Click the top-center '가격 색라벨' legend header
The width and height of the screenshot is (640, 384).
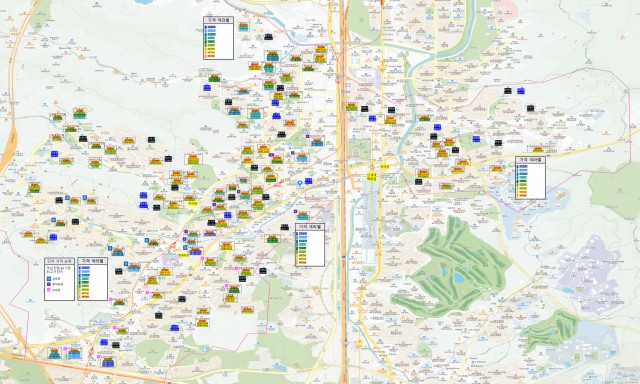coord(218,20)
